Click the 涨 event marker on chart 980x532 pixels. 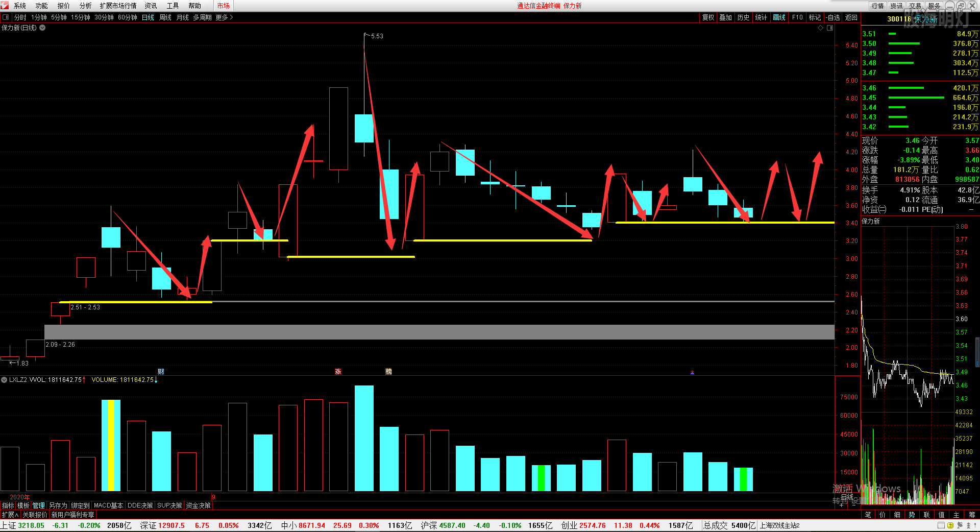[x=338, y=372]
